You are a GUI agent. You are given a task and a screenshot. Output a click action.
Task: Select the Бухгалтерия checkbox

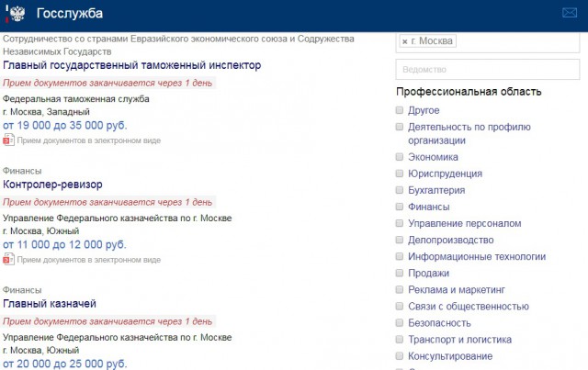[400, 190]
